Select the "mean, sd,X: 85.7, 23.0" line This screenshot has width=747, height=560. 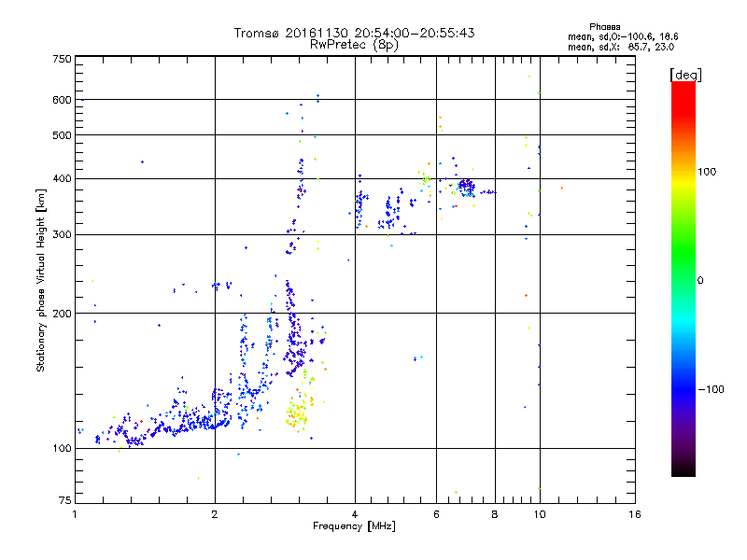[621, 47]
